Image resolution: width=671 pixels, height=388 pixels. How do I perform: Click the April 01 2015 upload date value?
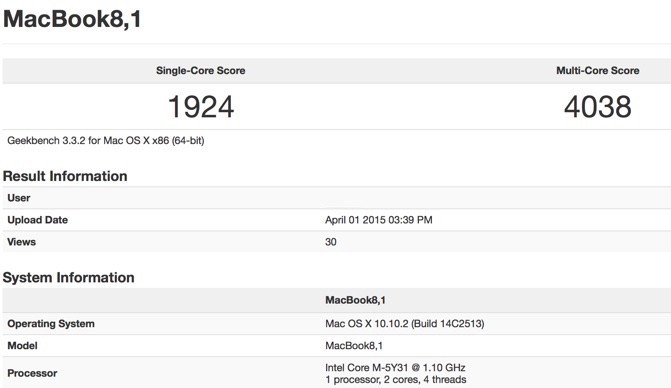point(379,220)
